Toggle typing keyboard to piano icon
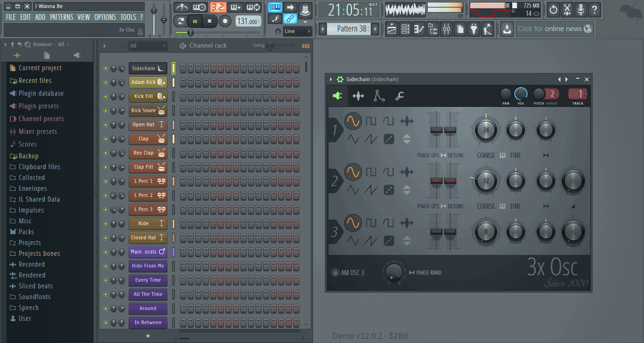This screenshot has width=644, height=343. tap(275, 7)
